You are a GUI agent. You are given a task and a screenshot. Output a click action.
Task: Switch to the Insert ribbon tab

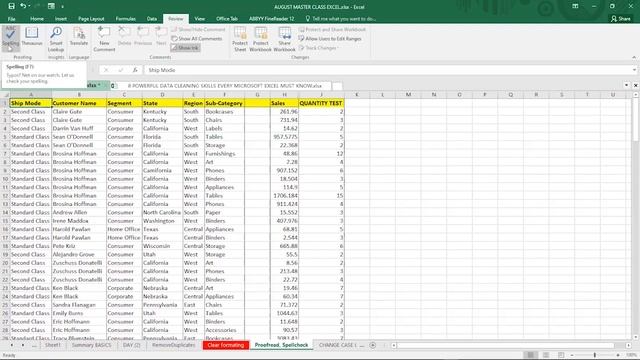pos(61,19)
